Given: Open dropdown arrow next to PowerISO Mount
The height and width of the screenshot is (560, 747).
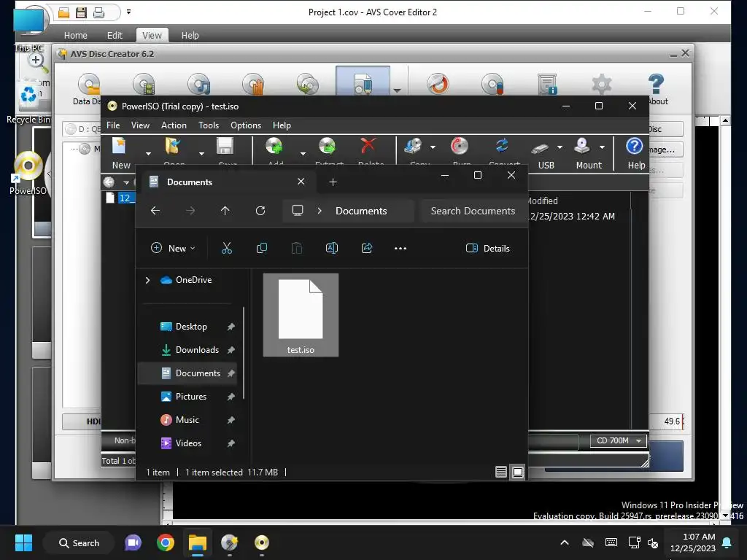Looking at the screenshot, I should 602,147.
